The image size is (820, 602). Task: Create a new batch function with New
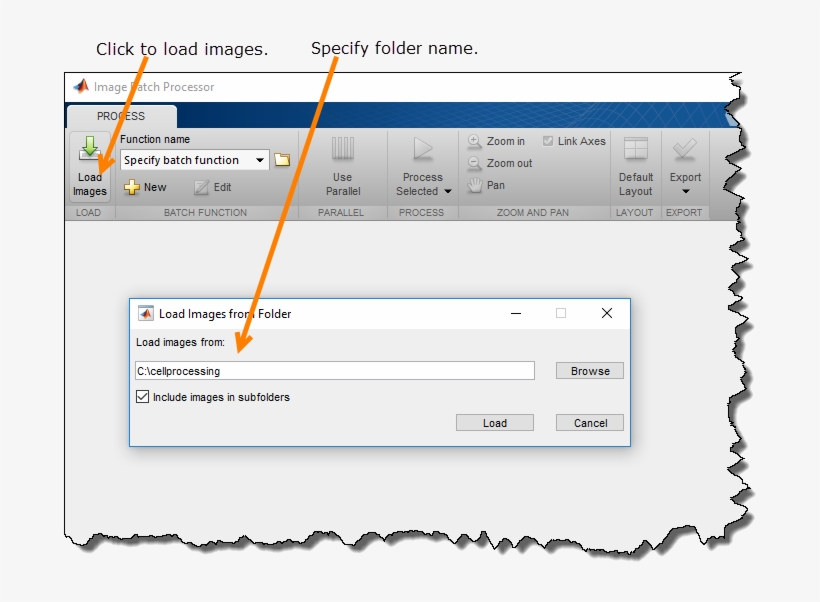point(144,187)
